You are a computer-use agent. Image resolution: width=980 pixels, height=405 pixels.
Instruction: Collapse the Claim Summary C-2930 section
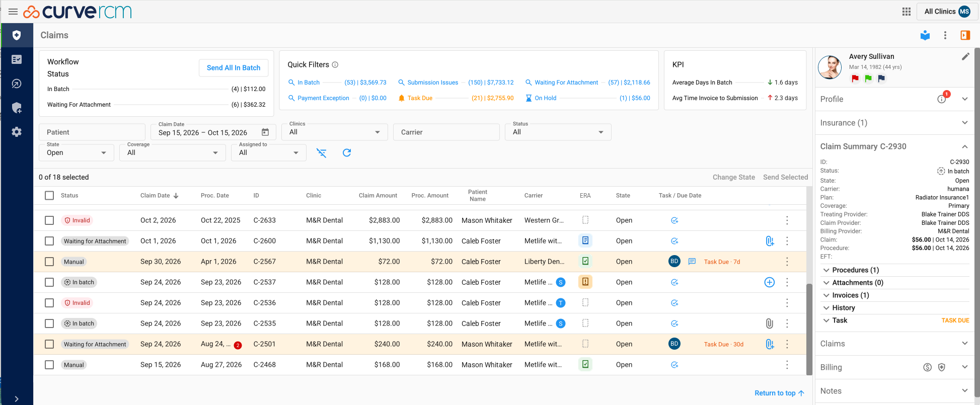tap(894, 146)
